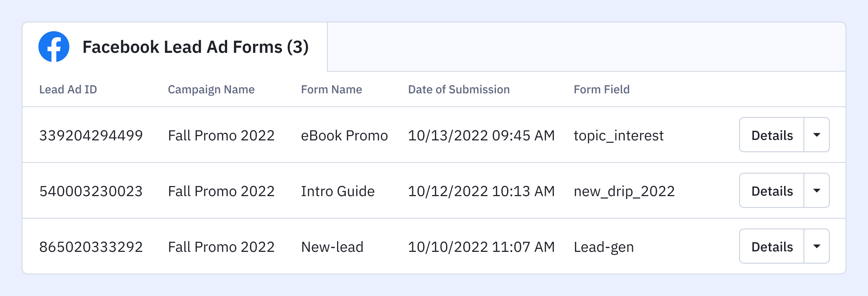Click the Form Field column header
This screenshot has height=296, width=868.
click(x=601, y=89)
